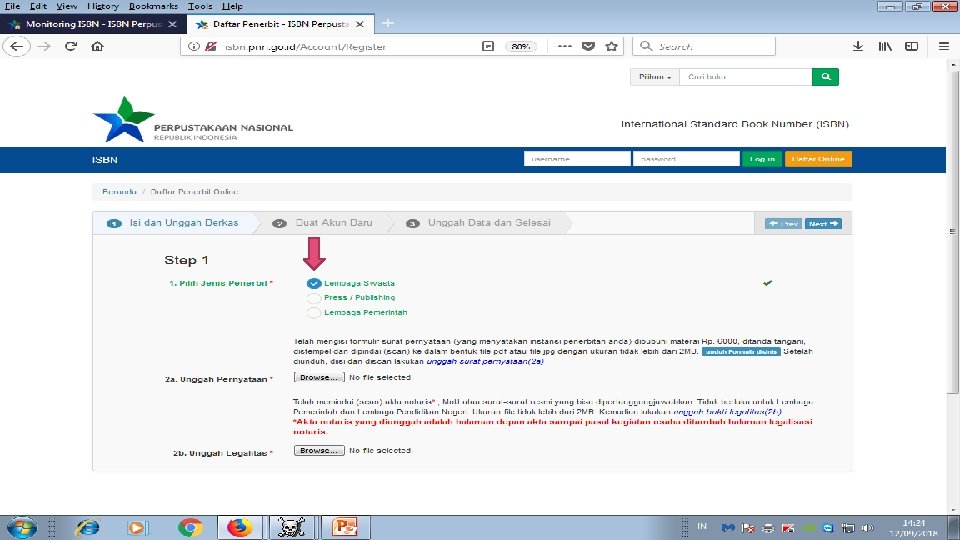Toggle reader view icon in the address bar
This screenshot has width=960, height=540.
click(488, 46)
